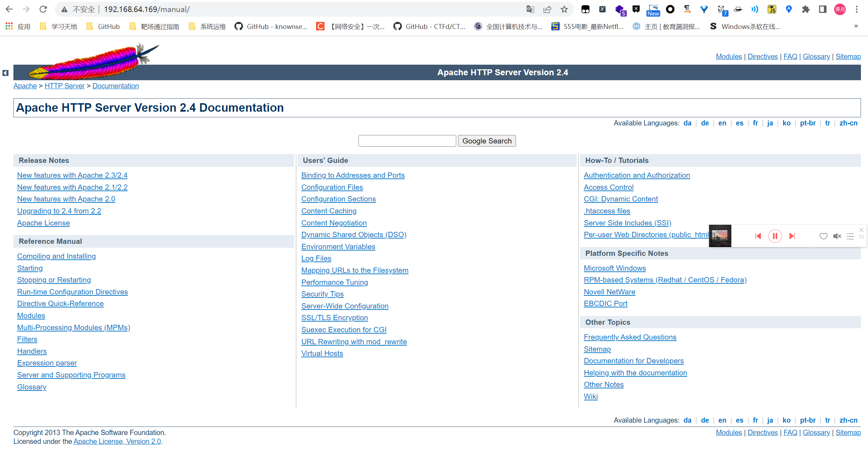Expand the hidden bookmarks overflow chevron

(856, 26)
